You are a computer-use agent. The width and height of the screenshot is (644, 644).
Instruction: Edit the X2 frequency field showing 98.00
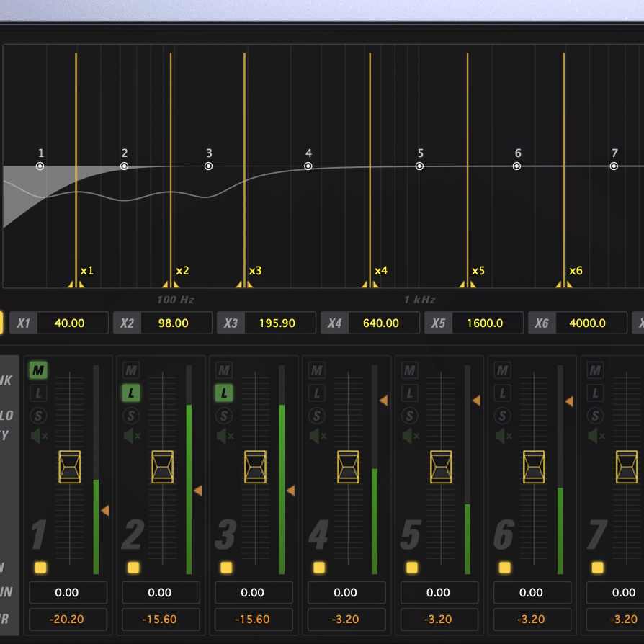coord(176,323)
